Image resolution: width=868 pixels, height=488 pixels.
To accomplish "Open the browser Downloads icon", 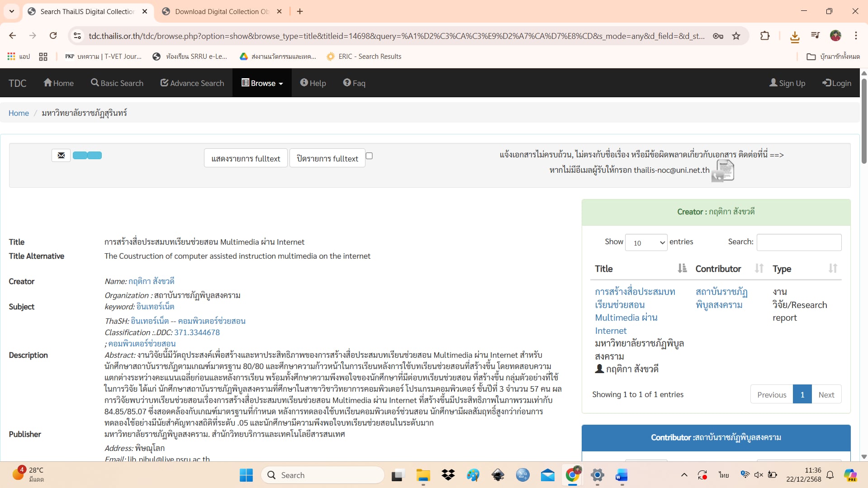I will click(795, 36).
